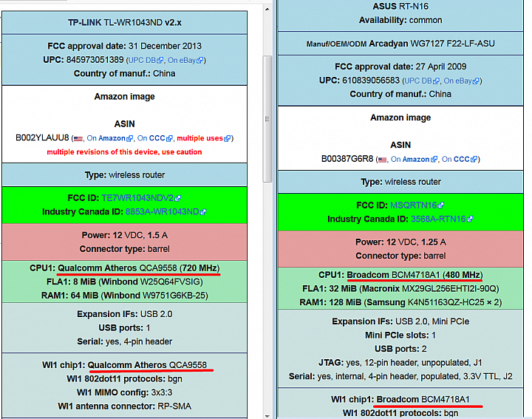Viewport: 532px width, 419px height.
Task: Click Mini PCIe slots: 1 text
Action: click(x=400, y=335)
